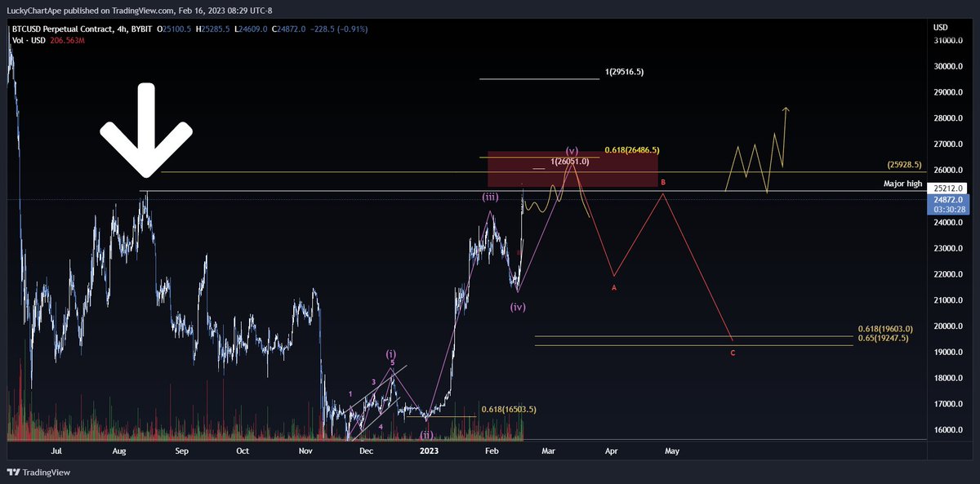The width and height of the screenshot is (980, 484).
Task: Click the Dec label on time axis
Action: tap(366, 450)
